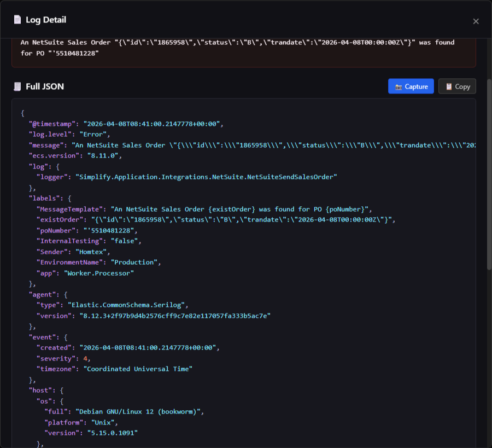Click the severity value 4
Viewport: 492px width, 448px height.
click(x=85, y=358)
